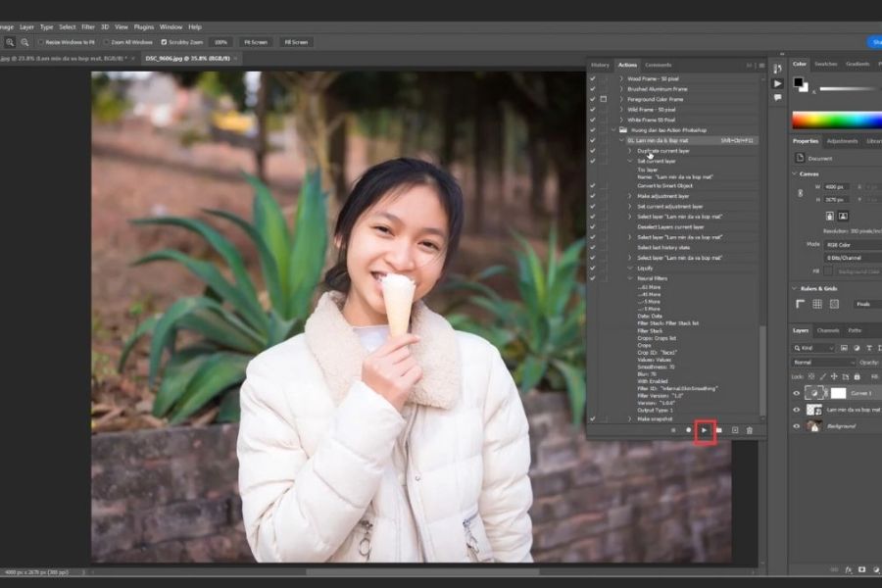Enable the Resize Windows to Fit checkbox

click(x=41, y=42)
